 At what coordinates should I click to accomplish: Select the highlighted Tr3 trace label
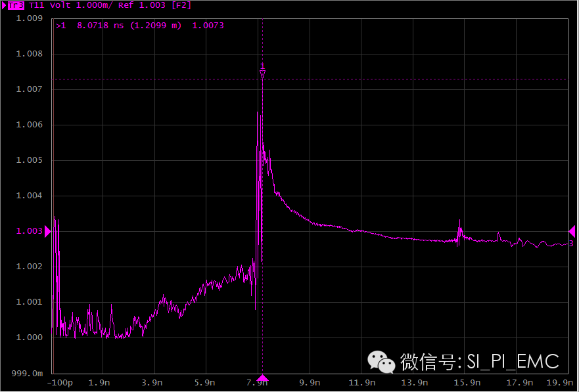click(17, 5)
